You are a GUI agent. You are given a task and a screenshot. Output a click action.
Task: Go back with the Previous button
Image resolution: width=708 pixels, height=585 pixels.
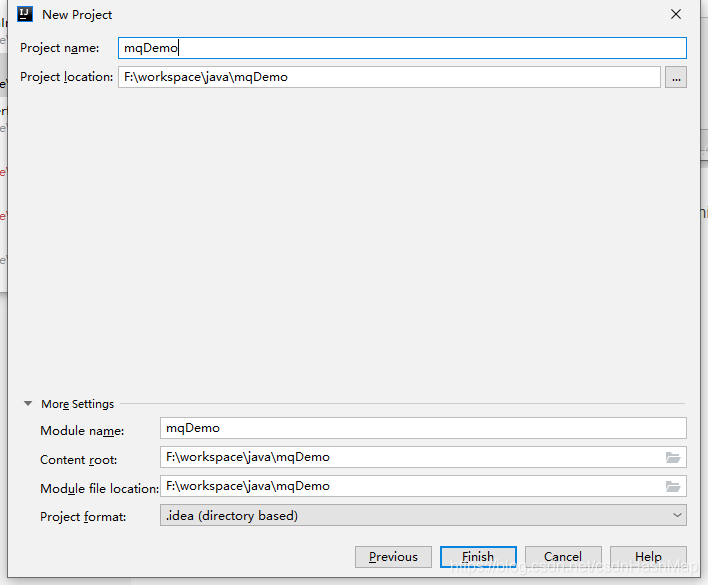coord(393,557)
